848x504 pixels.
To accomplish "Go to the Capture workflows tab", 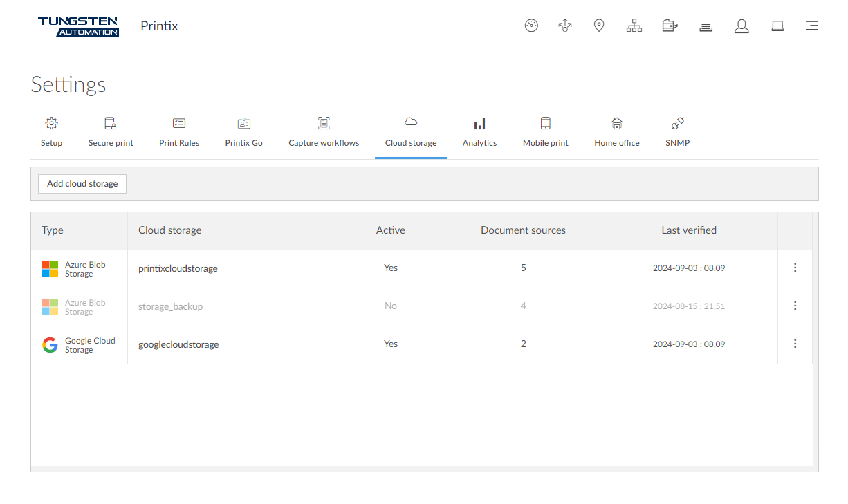I will click(324, 132).
